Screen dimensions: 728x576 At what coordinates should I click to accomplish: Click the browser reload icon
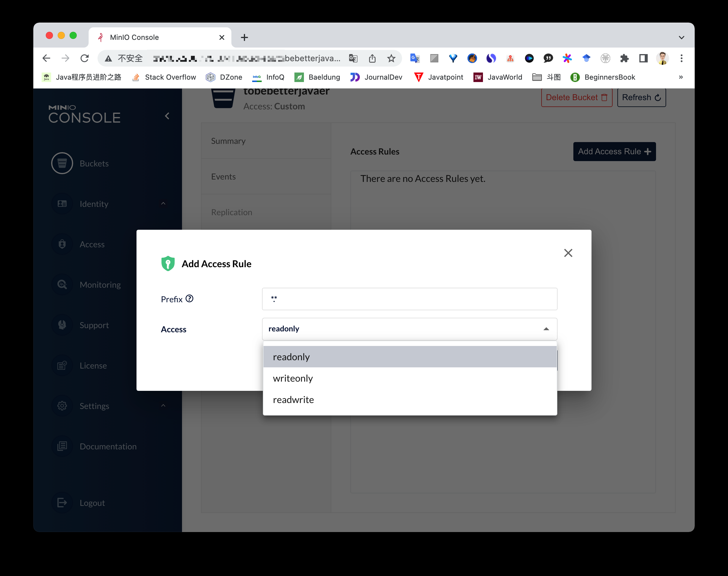85,58
